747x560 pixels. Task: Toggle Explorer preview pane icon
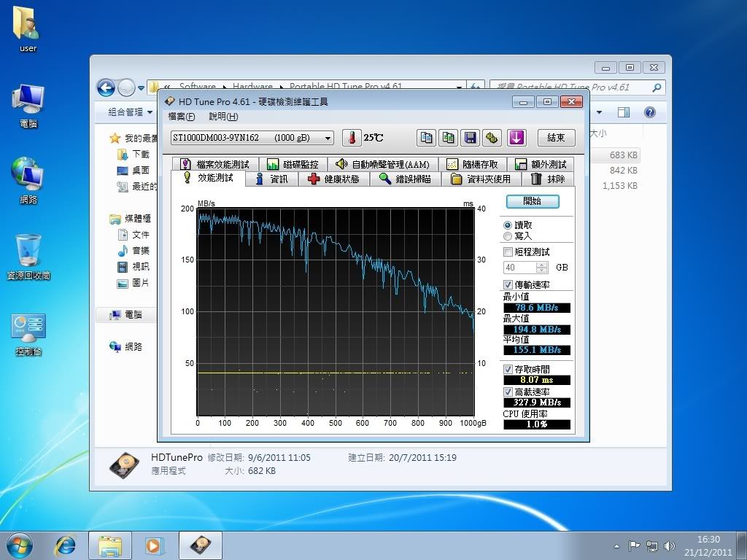[x=624, y=112]
